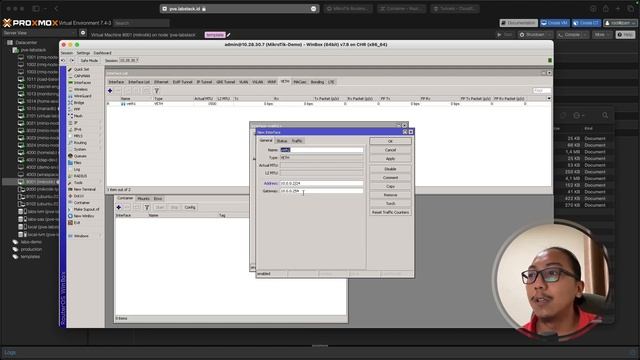Click Config button in Container window
The width and height of the screenshot is (640, 360).
[190, 207]
